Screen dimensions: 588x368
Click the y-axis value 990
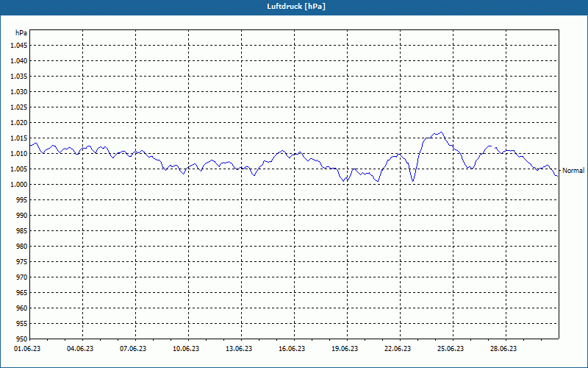(x=22, y=216)
